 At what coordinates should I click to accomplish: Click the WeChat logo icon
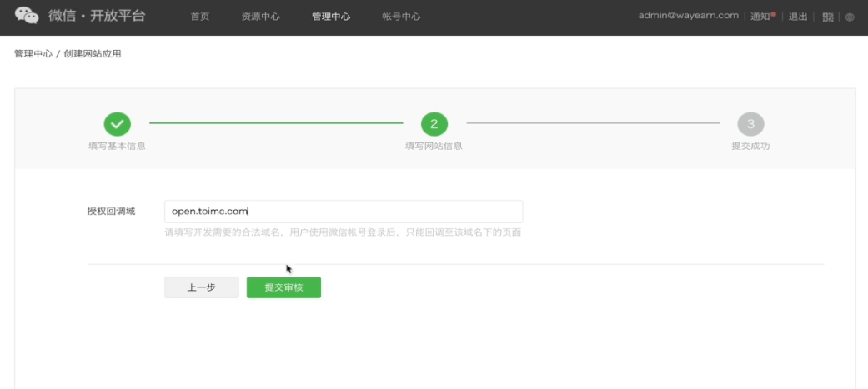(x=27, y=16)
